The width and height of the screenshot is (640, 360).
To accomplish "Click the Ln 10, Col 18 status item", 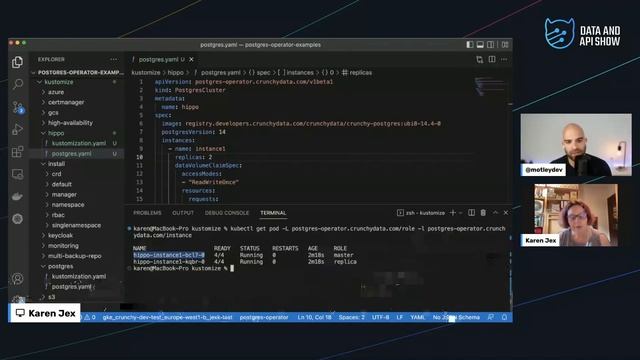I will tap(314, 317).
